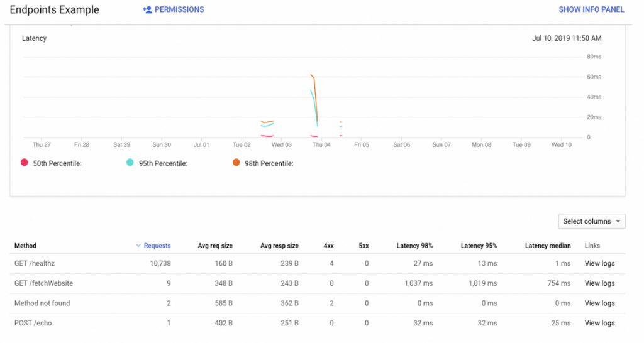View logs for Method not found
The width and height of the screenshot is (644, 343).
(599, 303)
